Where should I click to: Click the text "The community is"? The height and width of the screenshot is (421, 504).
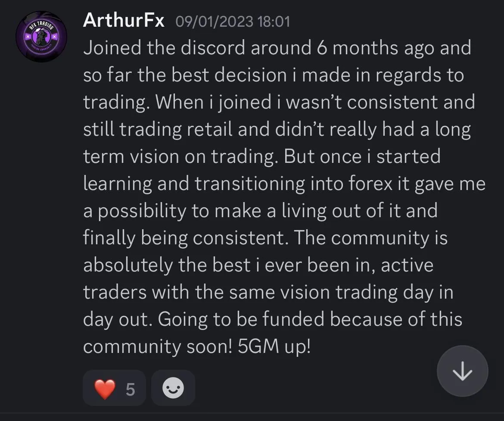point(370,238)
